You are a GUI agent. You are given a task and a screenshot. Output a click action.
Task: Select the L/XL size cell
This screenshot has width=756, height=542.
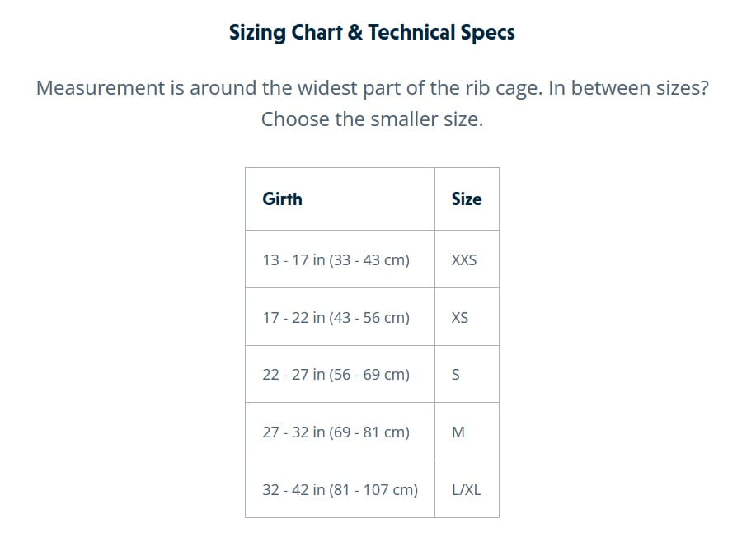(x=467, y=490)
